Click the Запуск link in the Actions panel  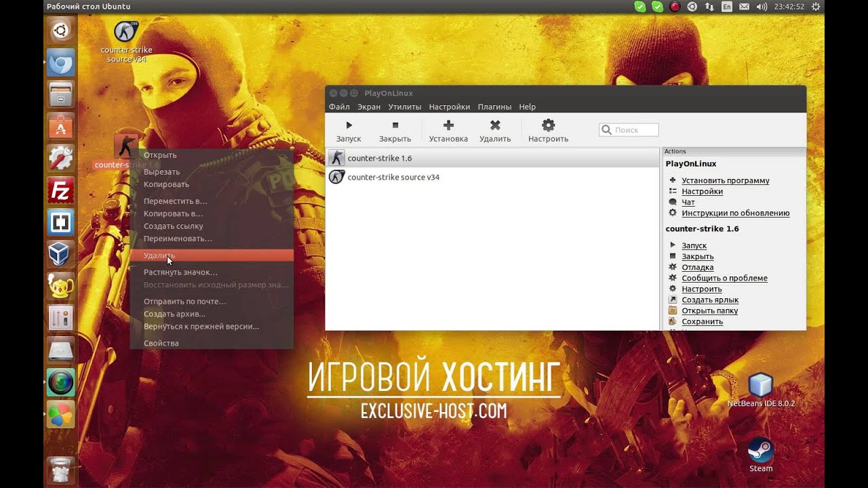point(694,246)
